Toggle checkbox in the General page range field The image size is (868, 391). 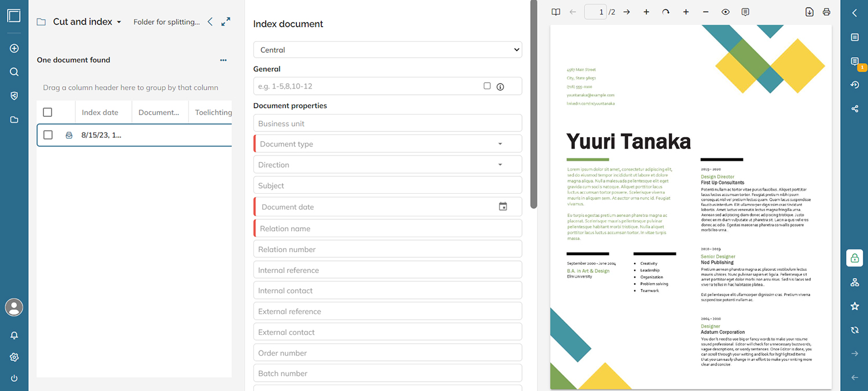(487, 86)
